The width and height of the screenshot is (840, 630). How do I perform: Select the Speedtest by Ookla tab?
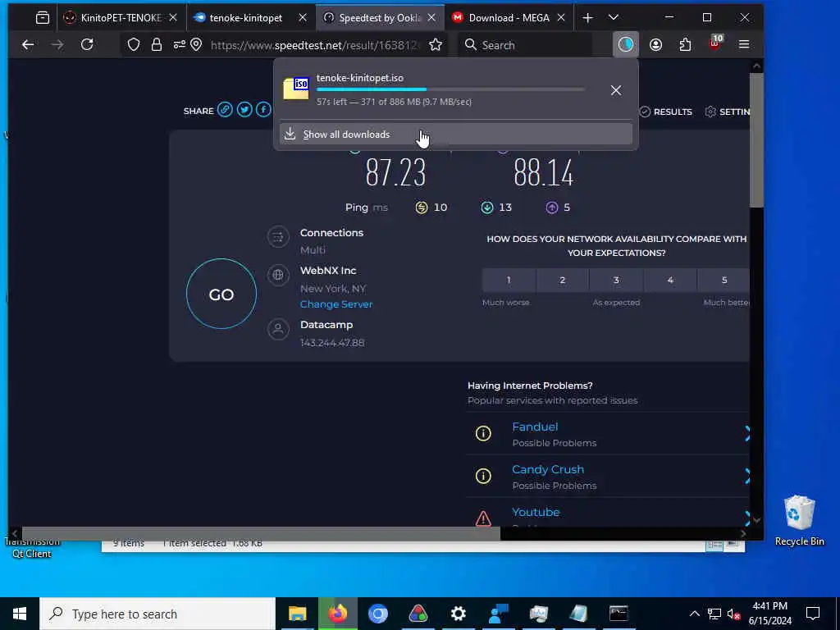380,18
